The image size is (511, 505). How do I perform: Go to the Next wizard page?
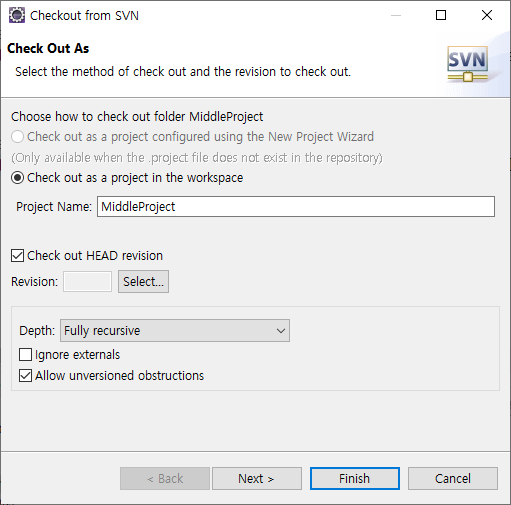[257, 479]
